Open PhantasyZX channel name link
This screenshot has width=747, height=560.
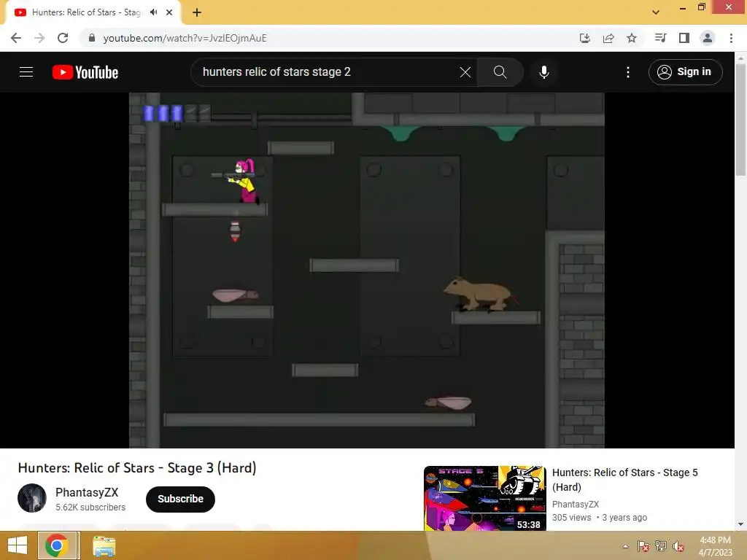click(87, 492)
